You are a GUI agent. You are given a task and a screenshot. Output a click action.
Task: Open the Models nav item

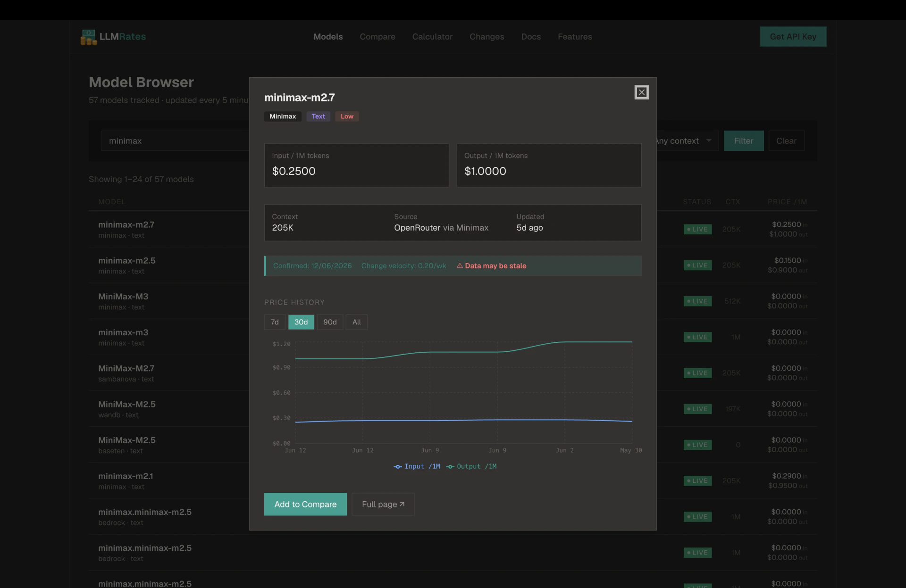[x=328, y=37]
